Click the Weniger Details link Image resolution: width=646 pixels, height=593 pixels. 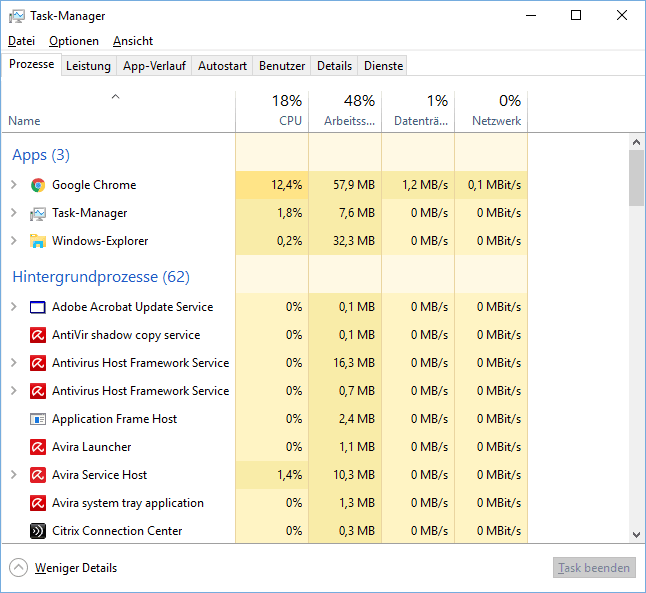[x=76, y=568]
